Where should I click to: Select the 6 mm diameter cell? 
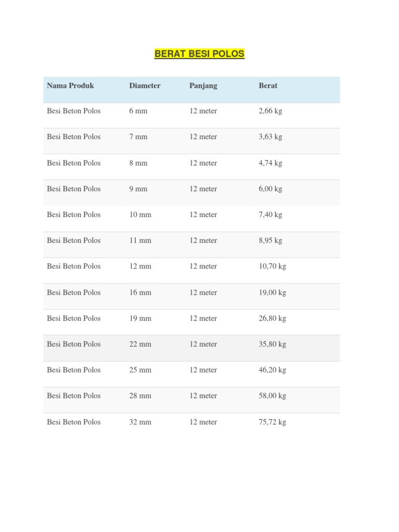point(138,111)
